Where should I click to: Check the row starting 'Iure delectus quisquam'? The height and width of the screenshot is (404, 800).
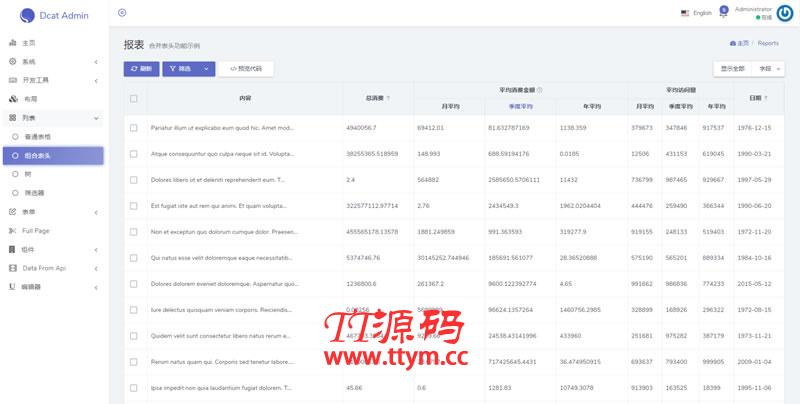[134, 310]
